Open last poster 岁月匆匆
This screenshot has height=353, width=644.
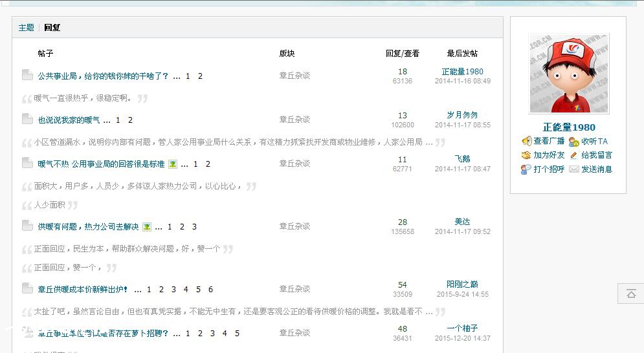point(463,115)
